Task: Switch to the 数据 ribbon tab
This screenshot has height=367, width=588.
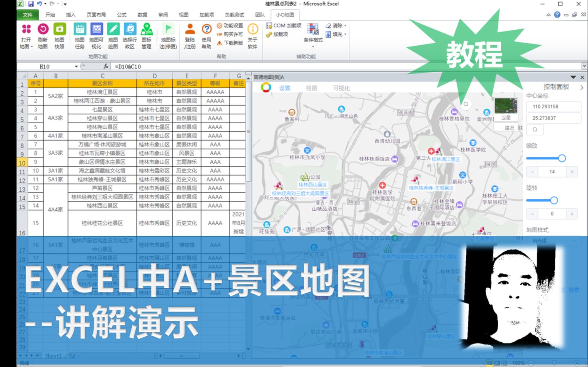Action: click(142, 15)
